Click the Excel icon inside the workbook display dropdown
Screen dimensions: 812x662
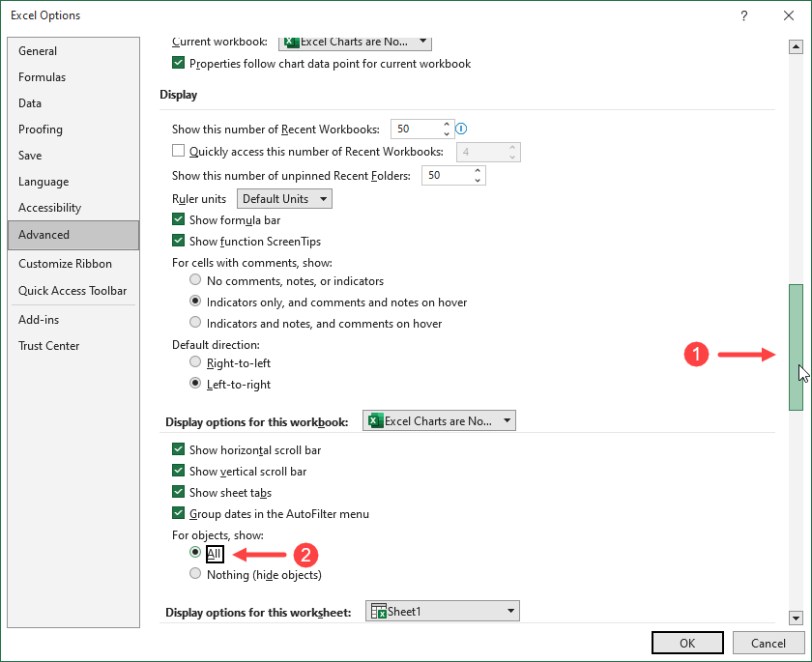pyautogui.click(x=377, y=419)
